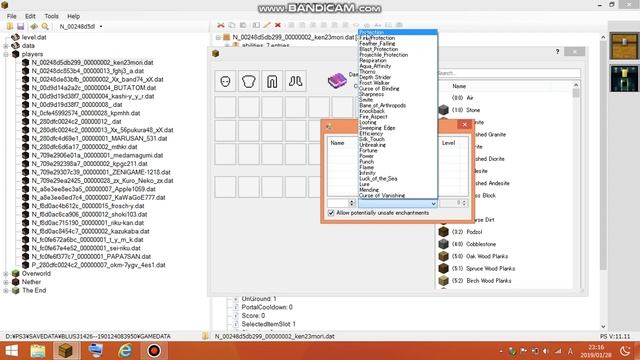Click the Name column header
The height and width of the screenshot is (360, 640).
337,143
